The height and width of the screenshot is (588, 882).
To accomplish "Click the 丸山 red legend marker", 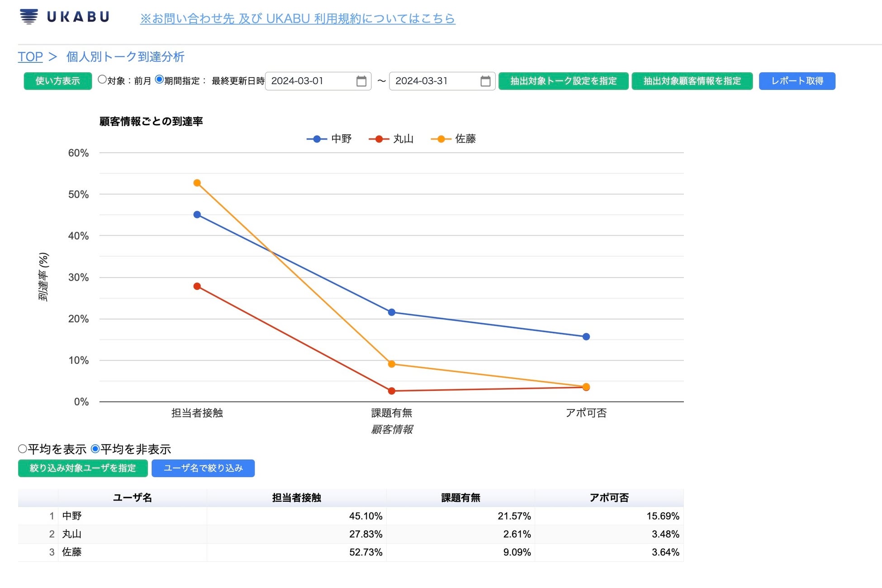I will [x=379, y=139].
